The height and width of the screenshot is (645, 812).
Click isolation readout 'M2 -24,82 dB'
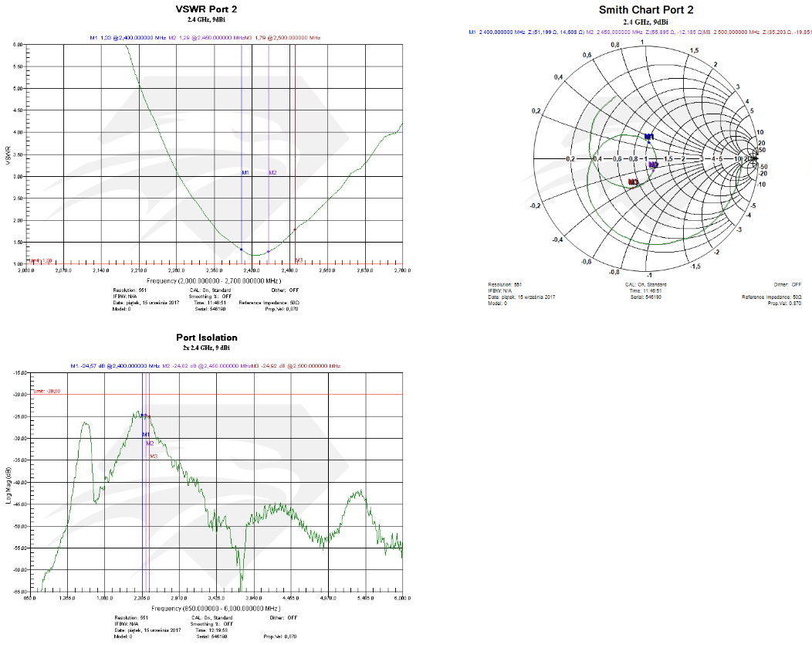(207, 366)
